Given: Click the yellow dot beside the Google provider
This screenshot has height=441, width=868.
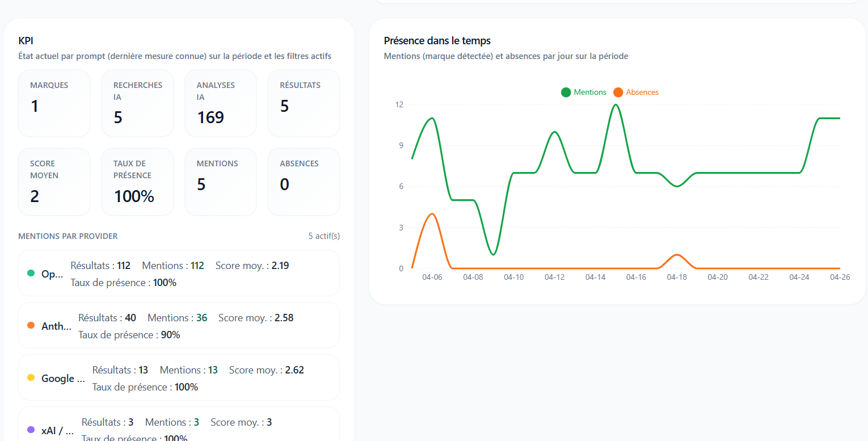Looking at the screenshot, I should (x=31, y=378).
